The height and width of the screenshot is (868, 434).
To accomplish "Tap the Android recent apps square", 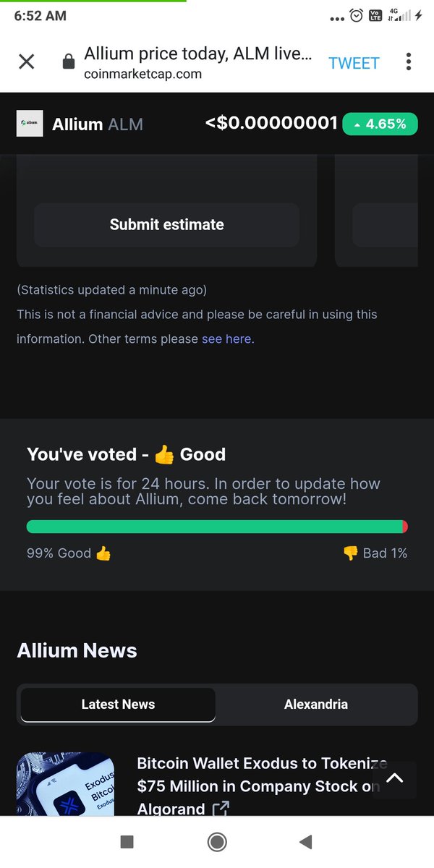I will (127, 841).
